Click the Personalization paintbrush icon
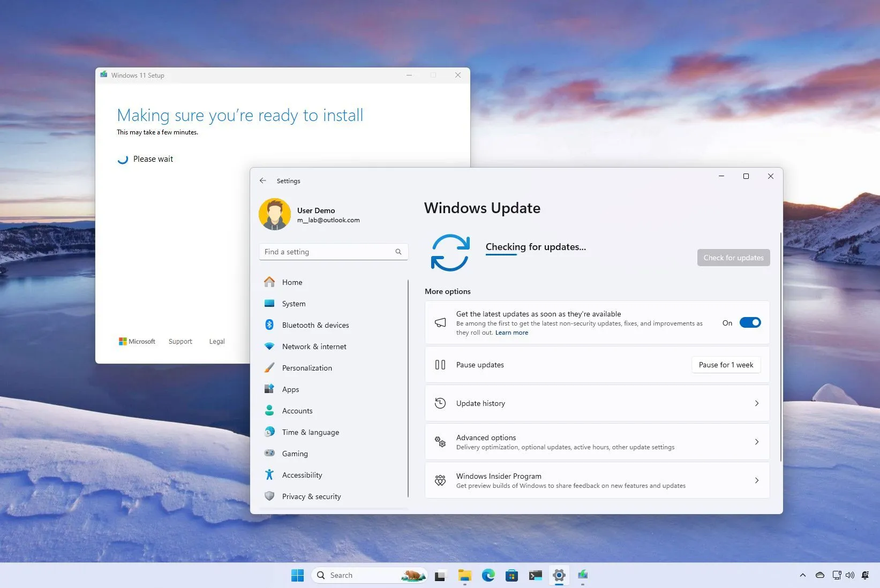The image size is (880, 588). [x=269, y=368]
